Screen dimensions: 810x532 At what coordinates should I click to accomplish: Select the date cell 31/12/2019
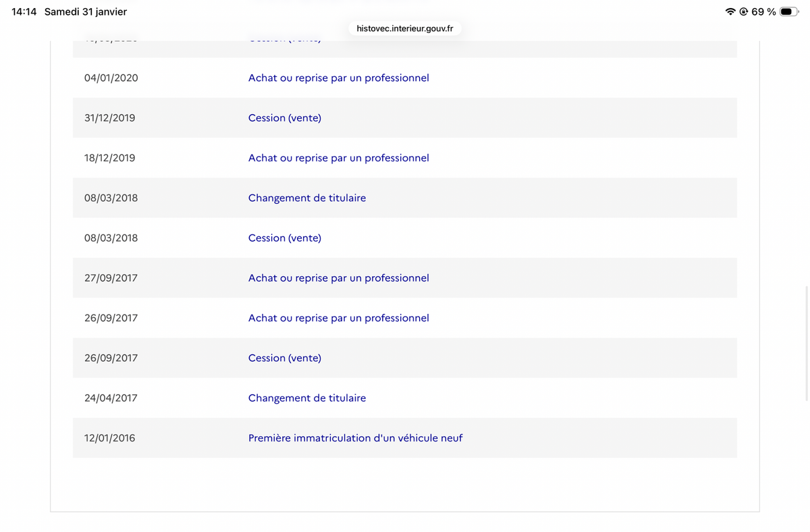(x=110, y=117)
